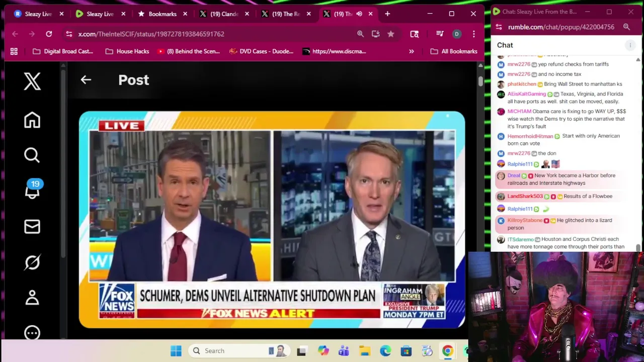Open X Messages envelope icon
Viewport: 644px width, 362px height.
tap(32, 227)
